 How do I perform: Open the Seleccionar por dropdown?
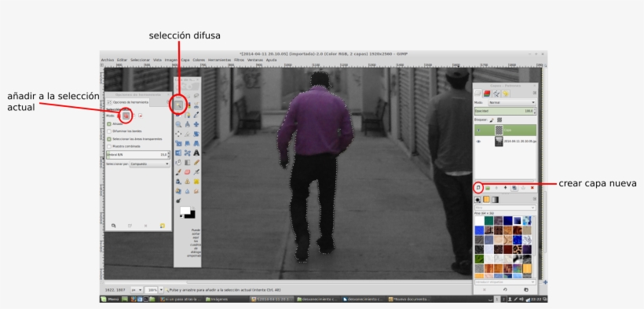click(149, 164)
